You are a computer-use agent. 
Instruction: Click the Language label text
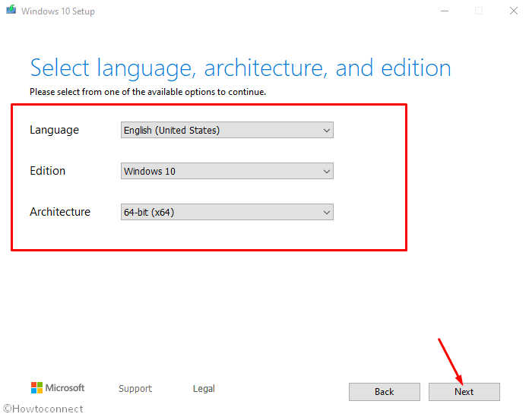(x=54, y=130)
